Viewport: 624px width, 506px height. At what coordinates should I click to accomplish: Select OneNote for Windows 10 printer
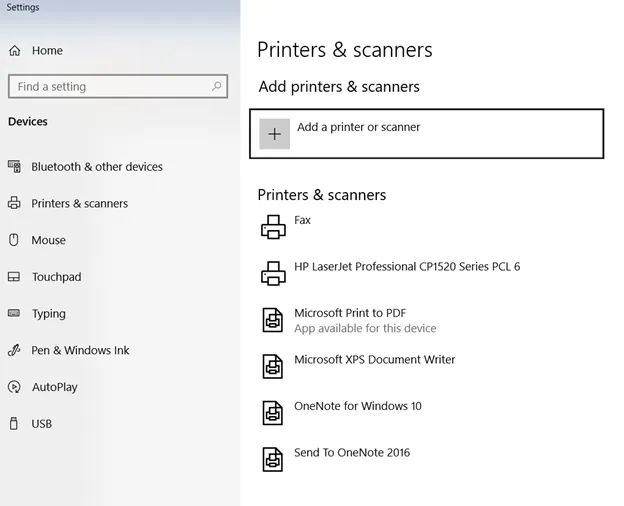pyautogui.click(x=358, y=406)
